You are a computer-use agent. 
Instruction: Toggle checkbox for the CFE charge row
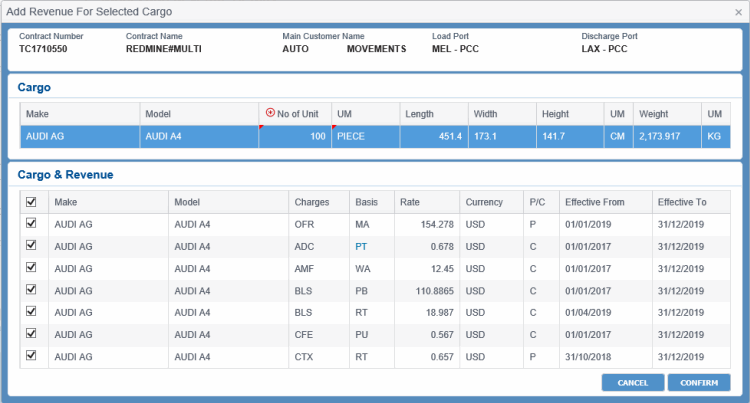[x=30, y=333]
